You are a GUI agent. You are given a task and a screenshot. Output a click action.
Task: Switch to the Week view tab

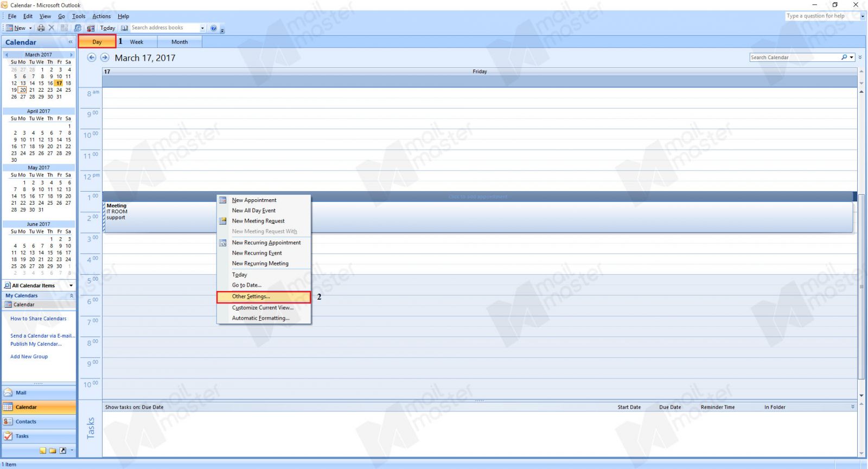click(137, 42)
